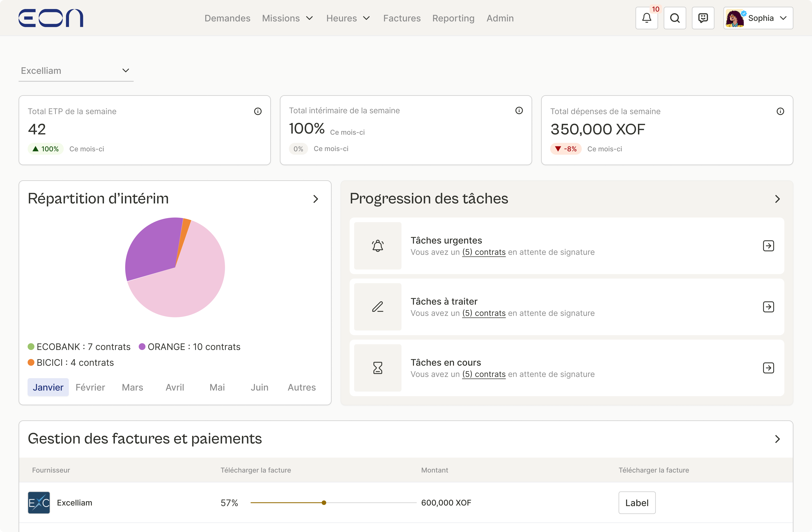This screenshot has height=532, width=812.
Task: Open the chat feedback icon
Action: point(703,18)
